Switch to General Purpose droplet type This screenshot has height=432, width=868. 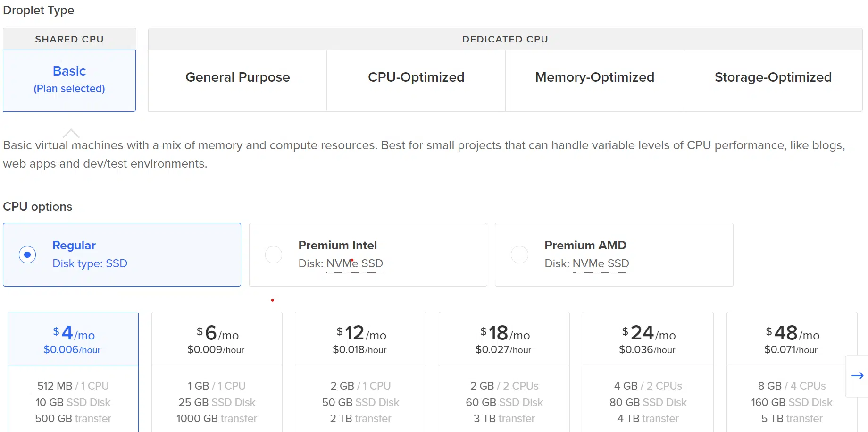coord(237,78)
